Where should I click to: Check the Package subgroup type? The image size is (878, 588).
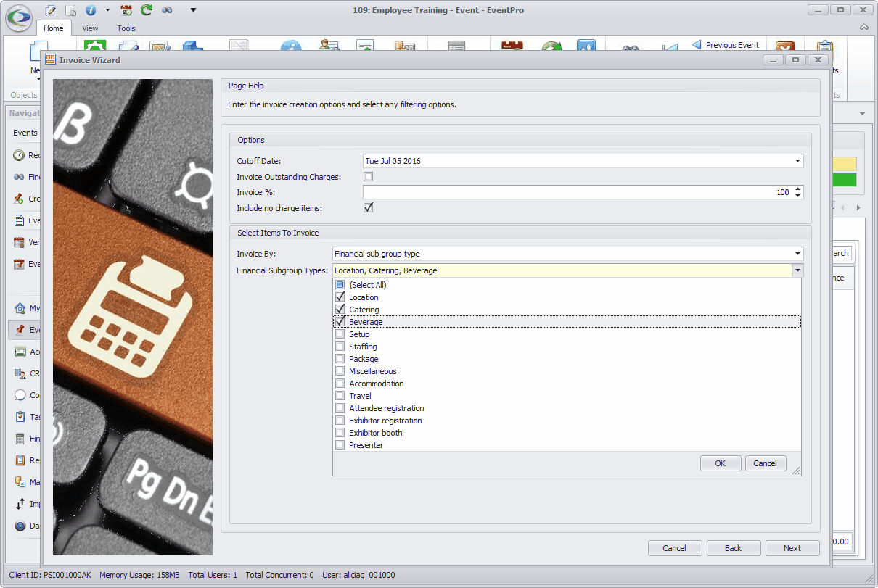[340, 359]
